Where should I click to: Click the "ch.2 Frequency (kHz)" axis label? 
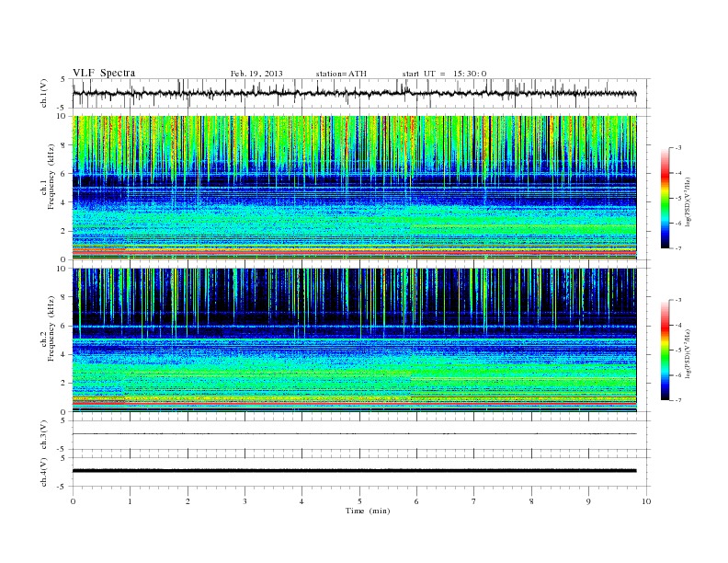48,340
